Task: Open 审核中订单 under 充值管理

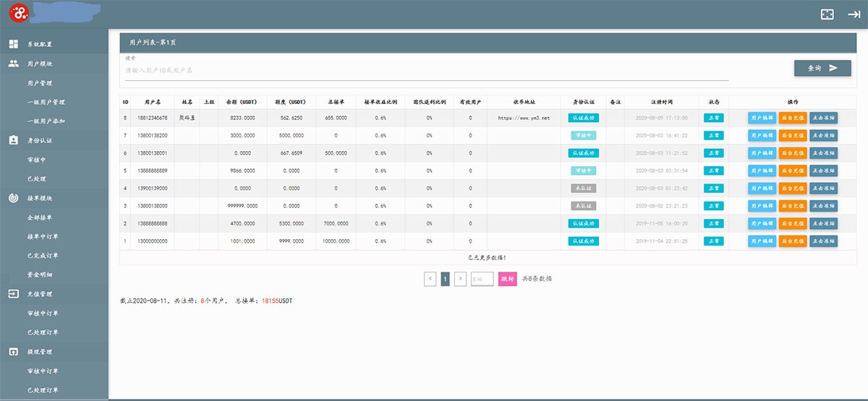Action: coord(43,314)
